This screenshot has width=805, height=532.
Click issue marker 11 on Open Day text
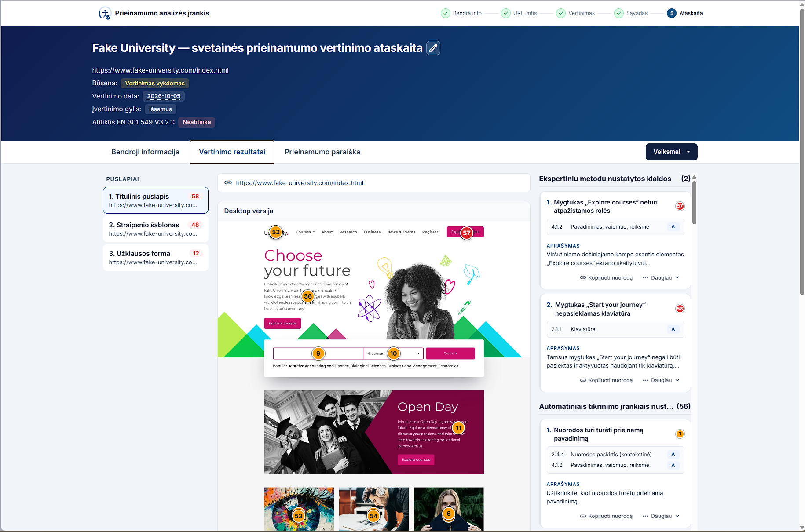coord(458,428)
